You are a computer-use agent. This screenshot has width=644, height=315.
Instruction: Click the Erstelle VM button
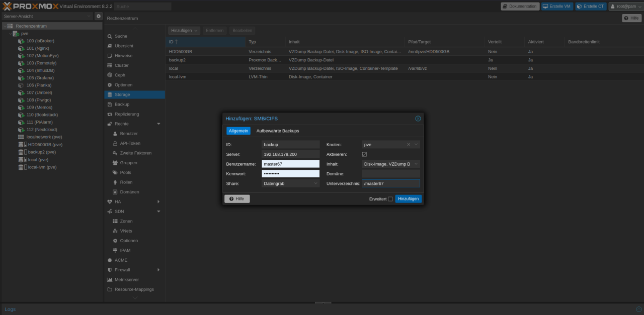tap(557, 7)
